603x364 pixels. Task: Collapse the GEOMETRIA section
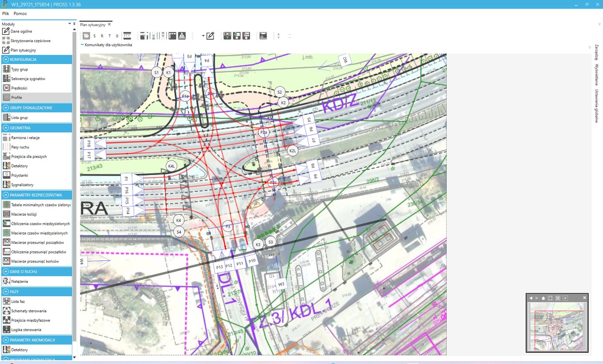click(6, 128)
